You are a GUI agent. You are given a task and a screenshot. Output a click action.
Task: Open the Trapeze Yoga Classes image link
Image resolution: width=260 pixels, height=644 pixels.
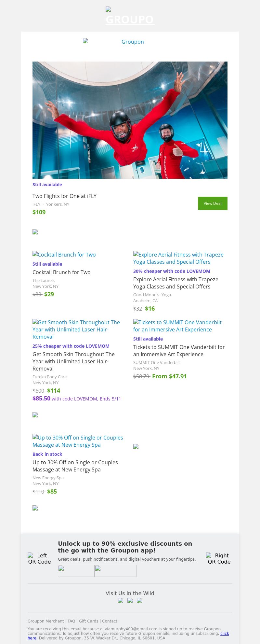click(178, 258)
